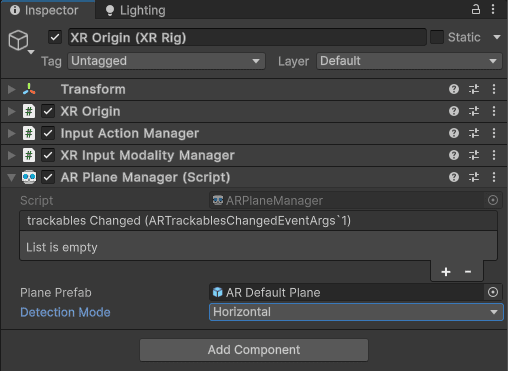Toggle the XR Origin (XR Rig) active checkbox
The image size is (508, 371).
click(55, 37)
